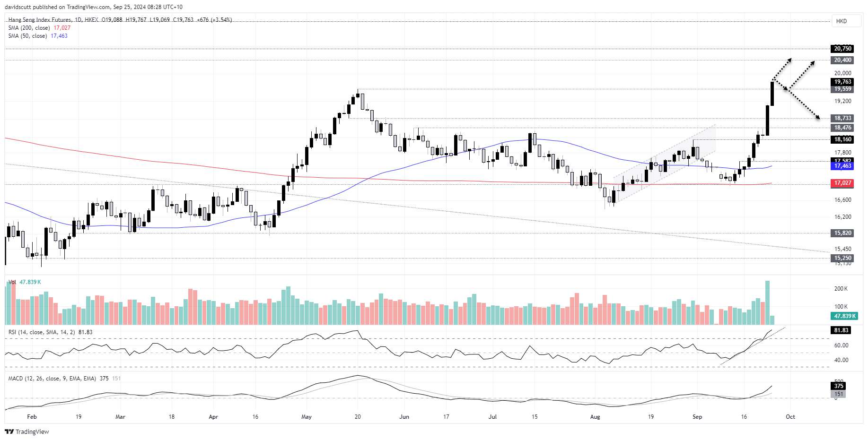This screenshot has width=868, height=440.
Task: Click the 100K volume axis label
Action: 841,307
